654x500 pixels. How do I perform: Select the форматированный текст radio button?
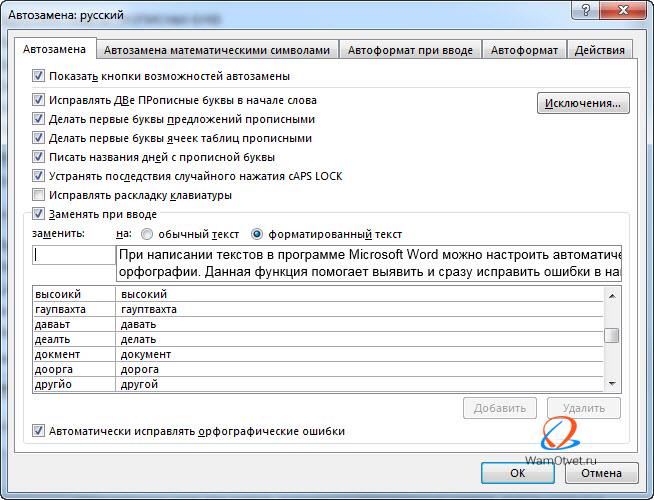tap(257, 234)
